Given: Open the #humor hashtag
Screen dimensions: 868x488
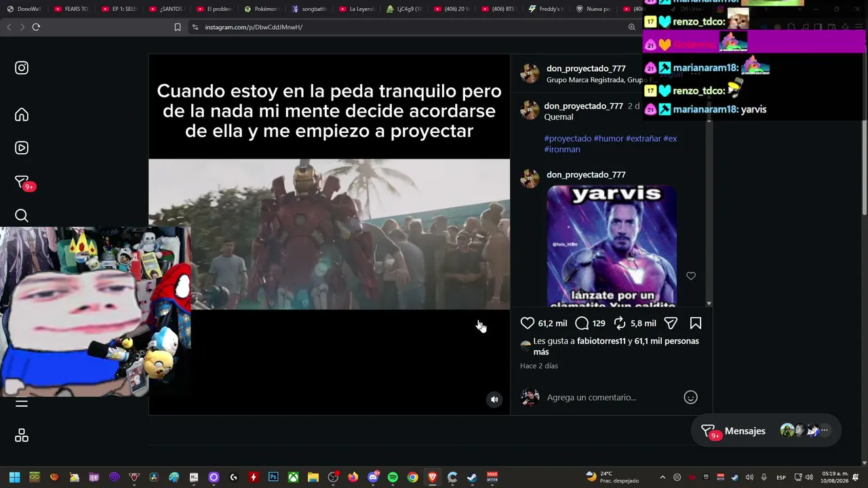Looking at the screenshot, I should [x=608, y=138].
